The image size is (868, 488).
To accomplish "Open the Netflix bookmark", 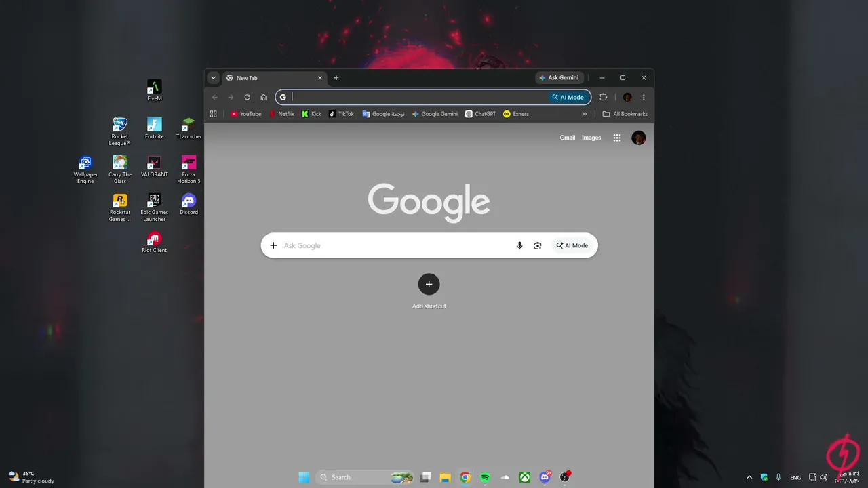I will (x=282, y=114).
